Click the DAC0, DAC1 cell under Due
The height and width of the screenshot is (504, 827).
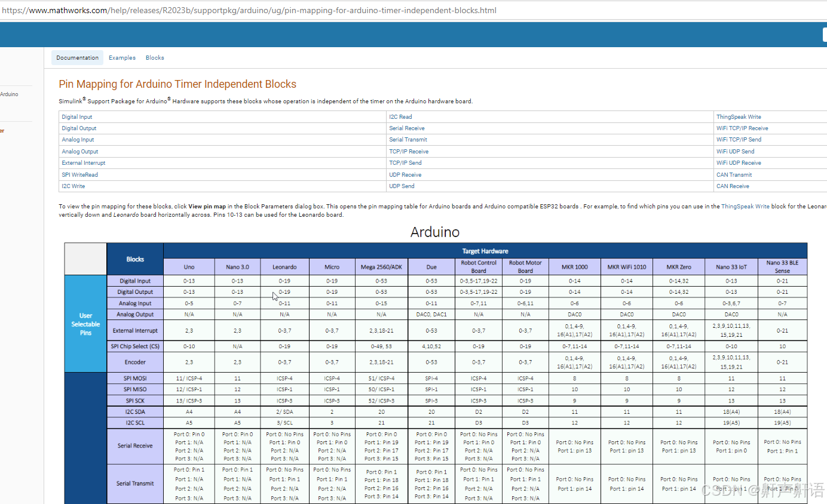point(431,314)
